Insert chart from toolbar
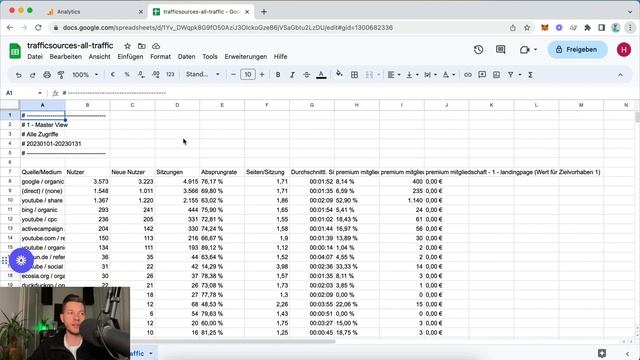640x360 pixels. click(x=496, y=75)
